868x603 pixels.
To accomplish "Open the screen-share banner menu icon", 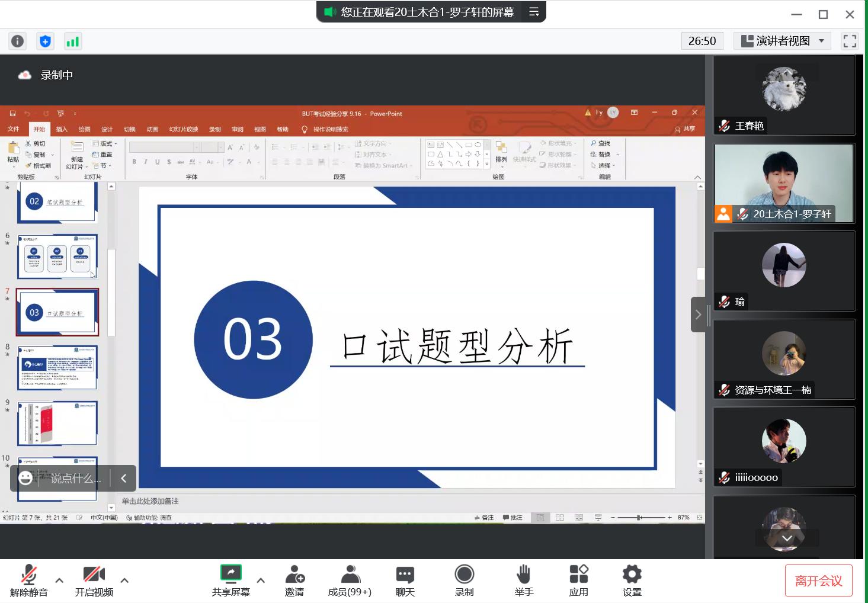I will pyautogui.click(x=534, y=12).
